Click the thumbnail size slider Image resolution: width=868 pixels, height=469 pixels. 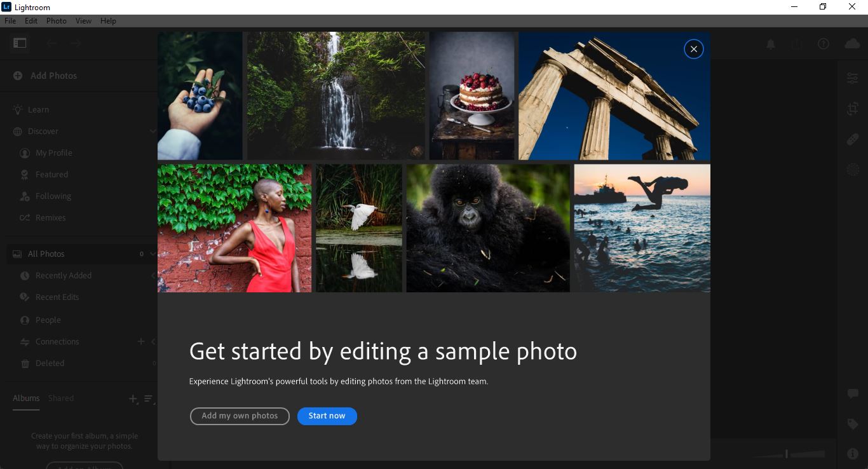(x=789, y=454)
